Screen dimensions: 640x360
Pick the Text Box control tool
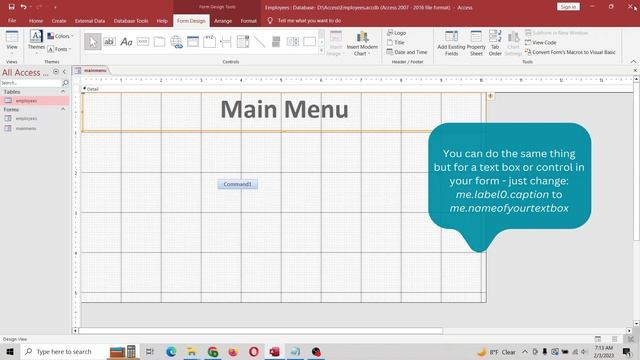[x=109, y=42]
